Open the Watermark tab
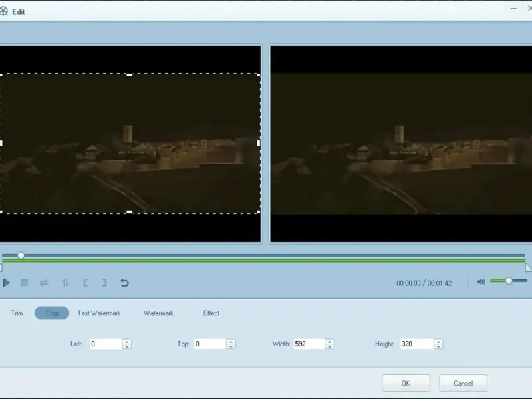The image size is (532, 399). (x=158, y=313)
